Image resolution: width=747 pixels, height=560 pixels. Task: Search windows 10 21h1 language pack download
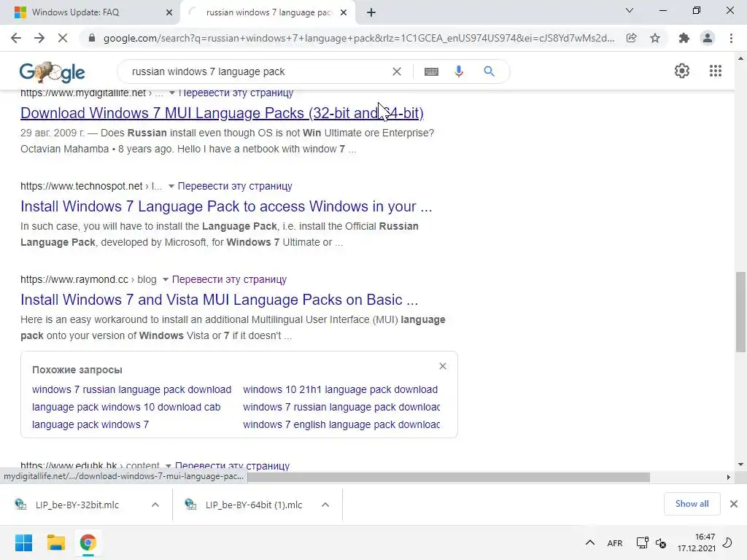tap(340, 389)
